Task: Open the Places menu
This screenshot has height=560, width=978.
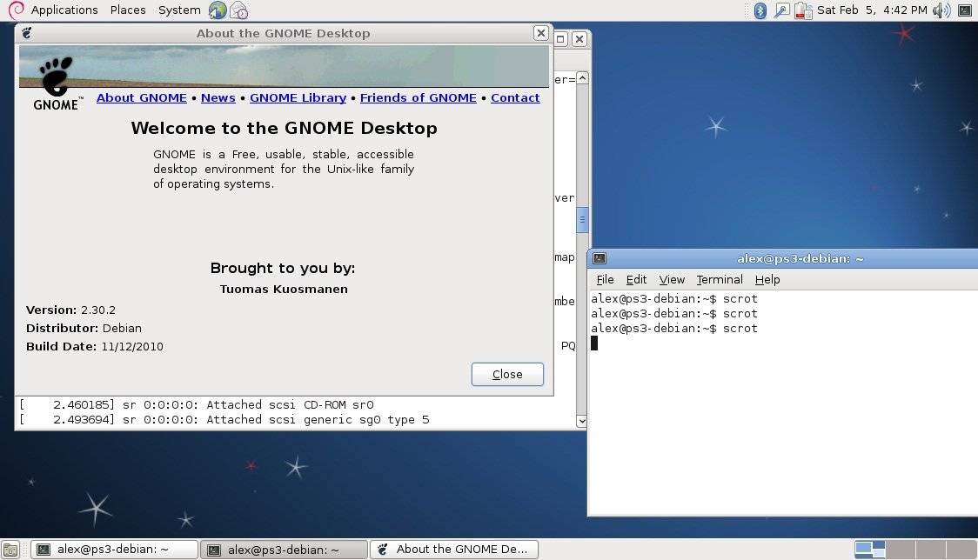Action: click(x=128, y=10)
